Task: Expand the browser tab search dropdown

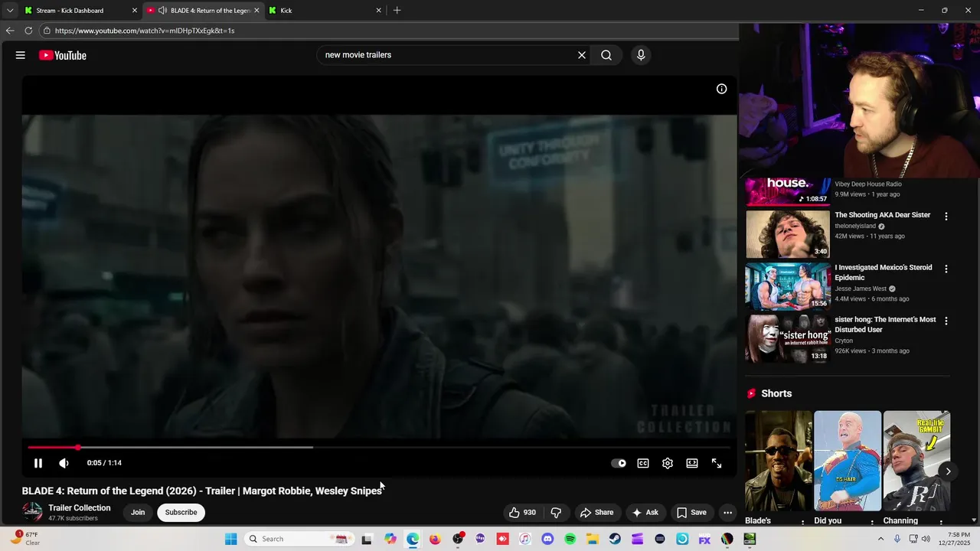Action: tap(10, 11)
